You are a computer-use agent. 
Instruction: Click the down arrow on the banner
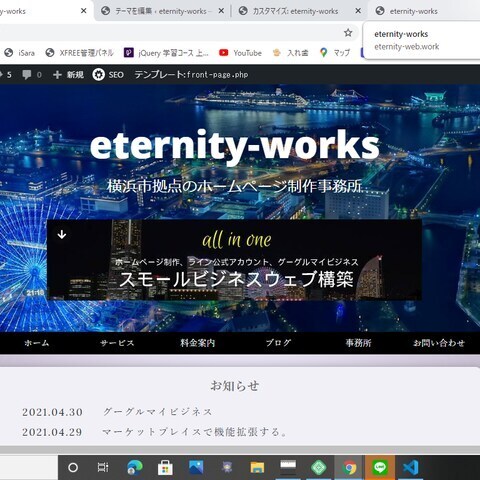[62, 235]
